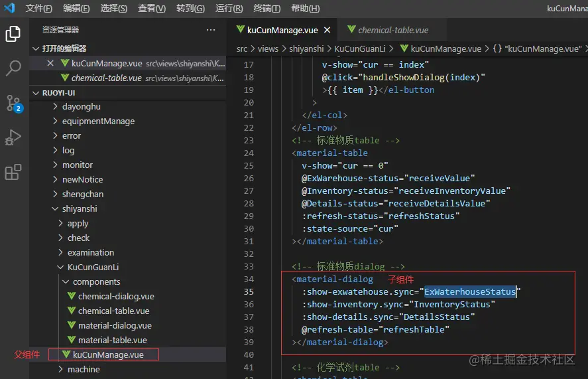Click the DetailsStatus value on line 37
588x379 pixels.
pos(436,317)
